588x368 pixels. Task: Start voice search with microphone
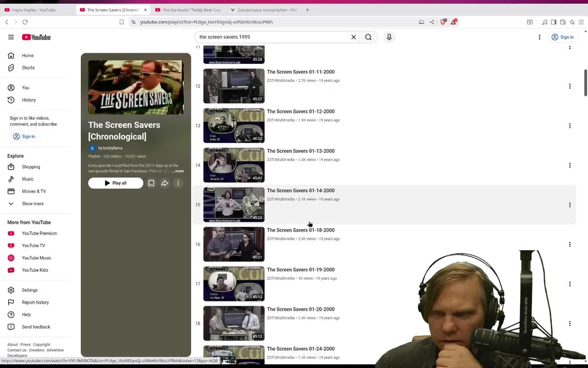click(389, 37)
